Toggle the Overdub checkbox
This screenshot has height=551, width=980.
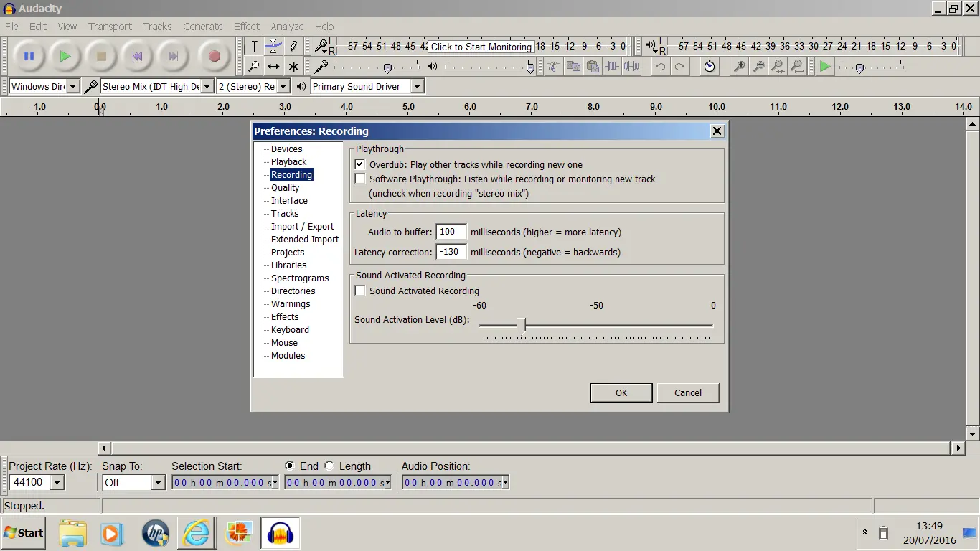pyautogui.click(x=360, y=164)
